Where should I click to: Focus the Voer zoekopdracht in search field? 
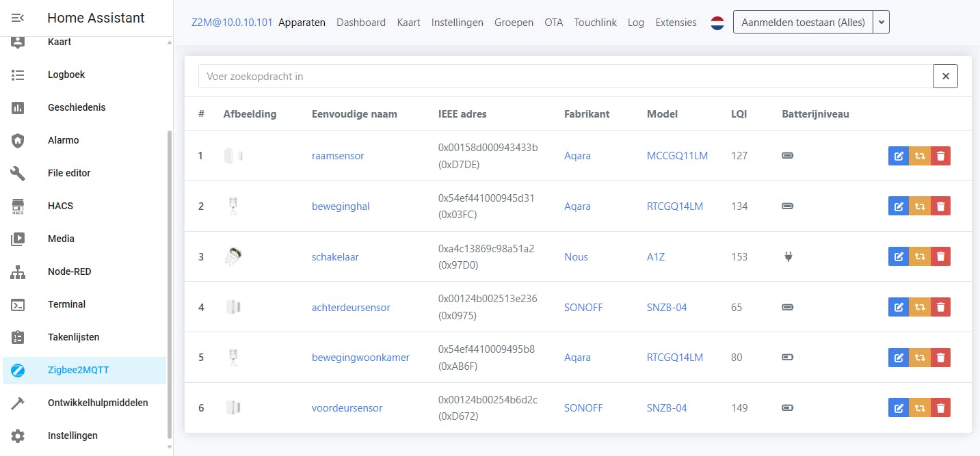click(566, 77)
